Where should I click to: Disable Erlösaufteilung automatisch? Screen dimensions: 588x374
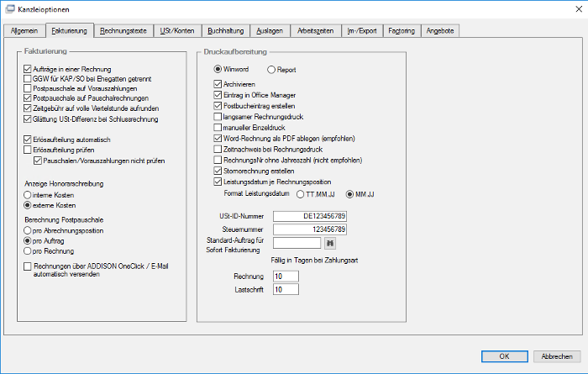point(28,140)
